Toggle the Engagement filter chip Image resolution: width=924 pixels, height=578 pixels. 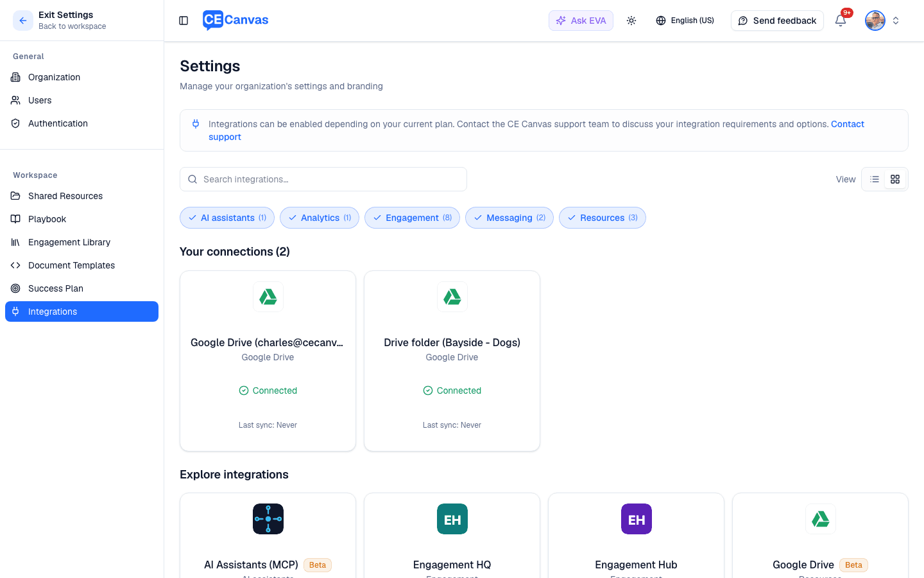pyautogui.click(x=412, y=218)
